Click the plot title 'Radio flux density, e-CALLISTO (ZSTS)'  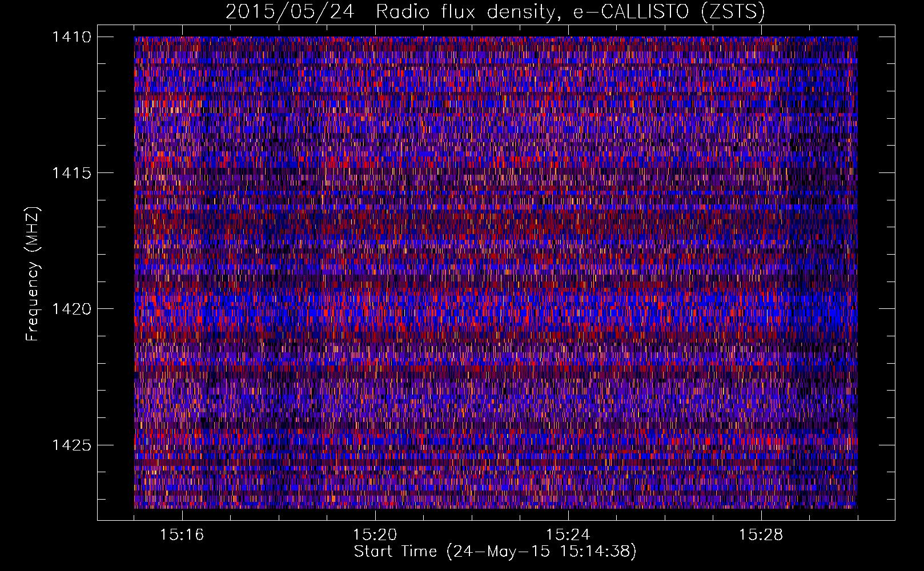pos(571,11)
